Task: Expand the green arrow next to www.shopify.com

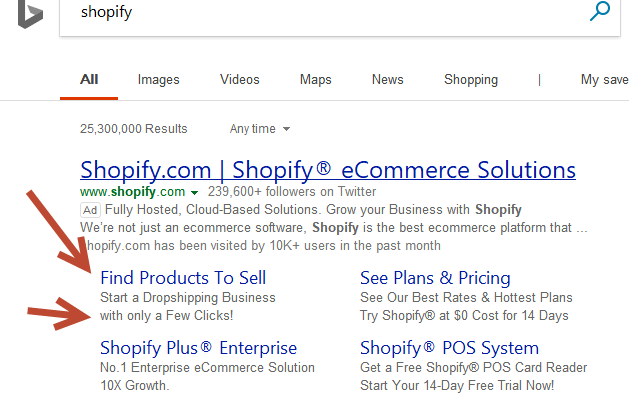Action: (x=194, y=193)
